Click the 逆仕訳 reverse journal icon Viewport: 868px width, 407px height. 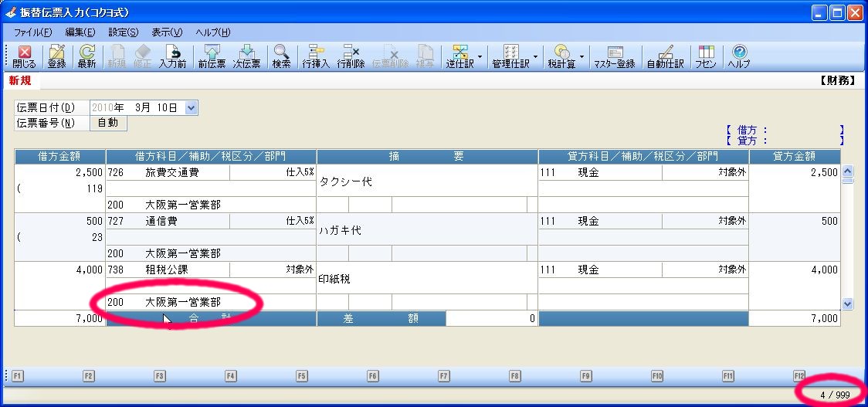460,56
